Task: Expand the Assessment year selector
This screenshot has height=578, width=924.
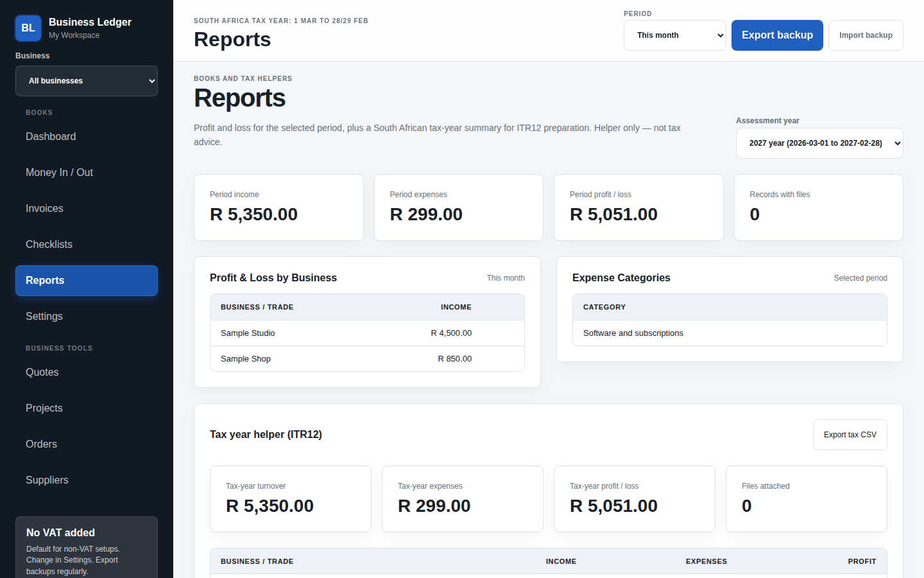Action: coord(819,143)
